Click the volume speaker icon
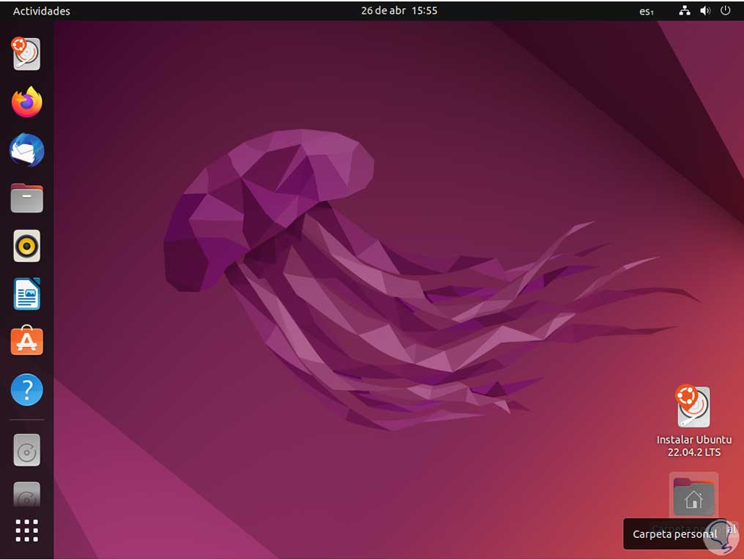The height and width of the screenshot is (560, 744). (705, 10)
